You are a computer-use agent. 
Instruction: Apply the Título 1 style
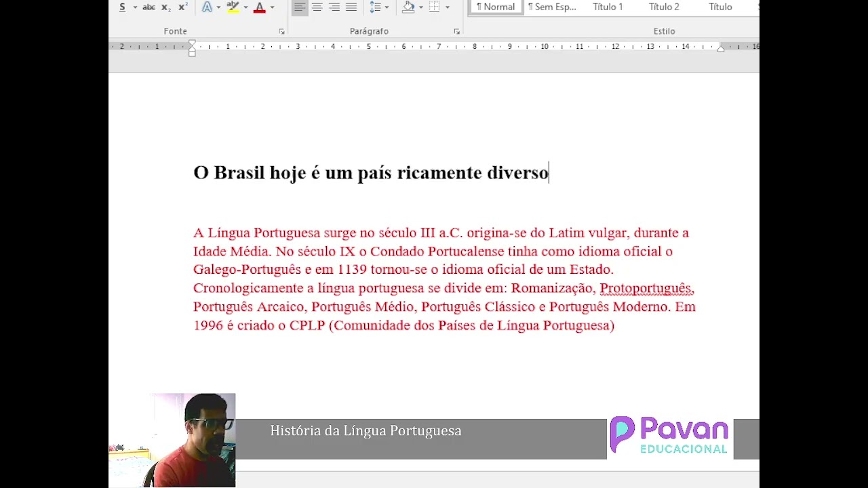pyautogui.click(x=608, y=7)
